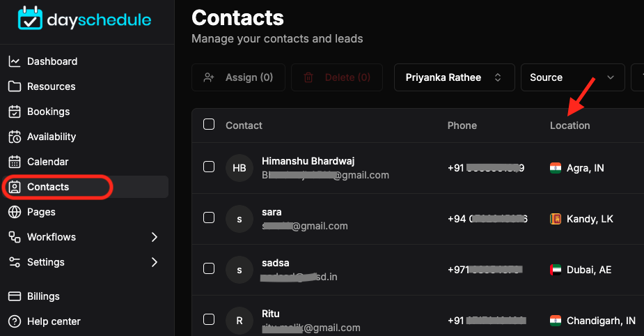644x336 pixels.
Task: Click the Billings card icon
Action: [15, 296]
